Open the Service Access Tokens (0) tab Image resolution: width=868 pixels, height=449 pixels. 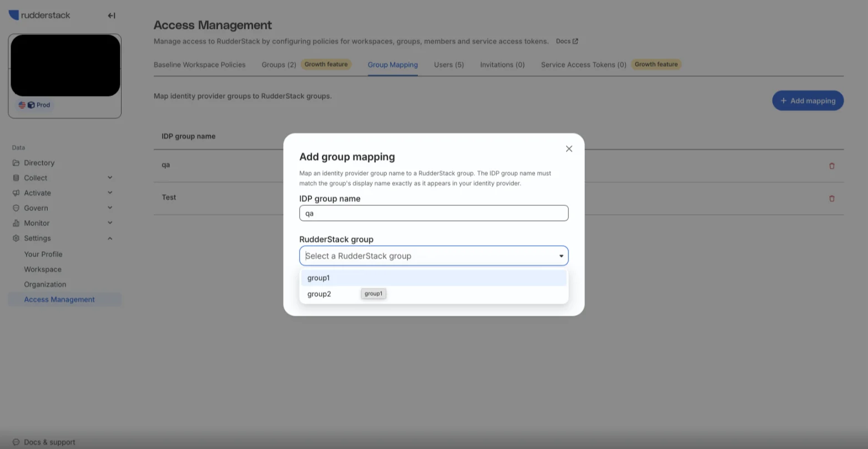tap(584, 65)
